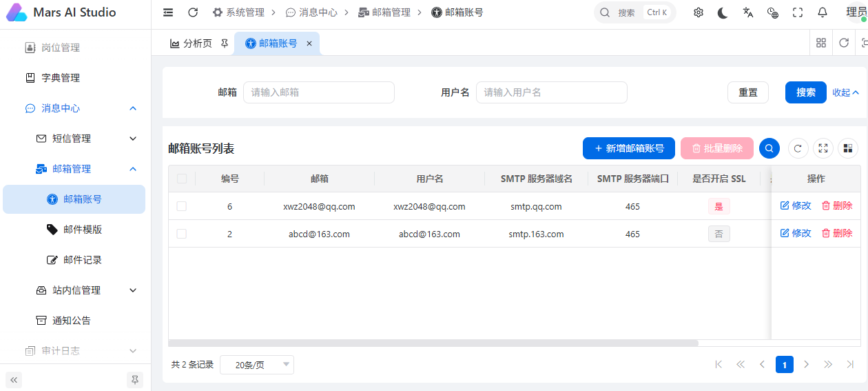Click the 重置 button
Viewport: 868px width, 391px height.
pyautogui.click(x=748, y=92)
